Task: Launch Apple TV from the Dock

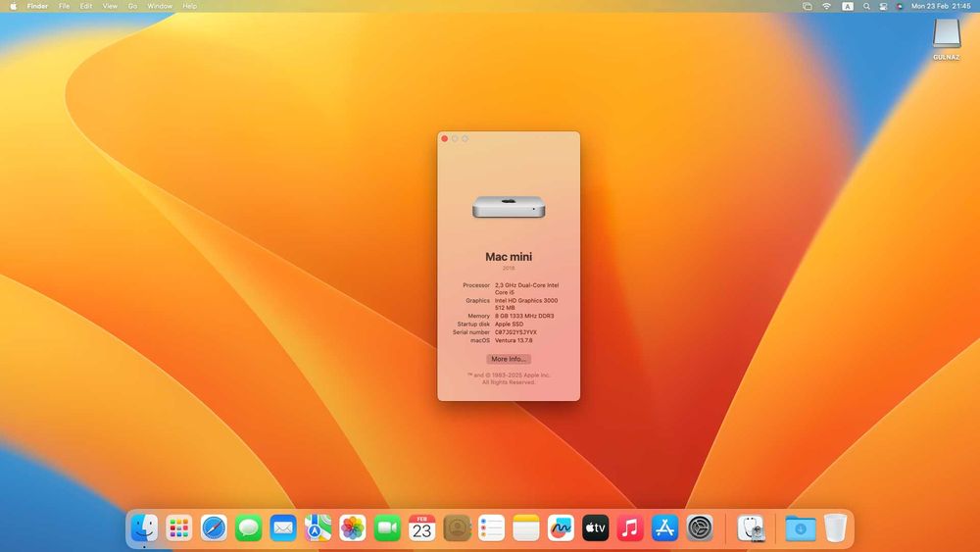Action: tap(596, 528)
